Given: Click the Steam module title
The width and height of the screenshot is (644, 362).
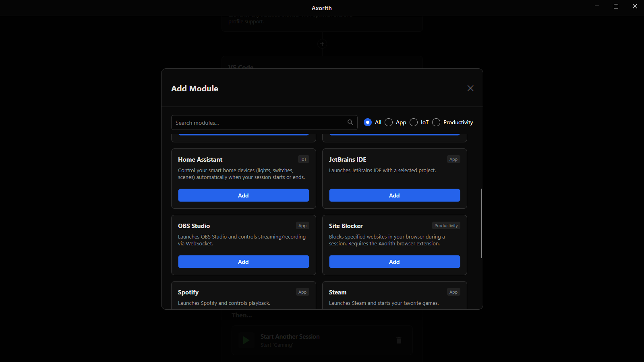Looking at the screenshot, I should (x=338, y=292).
